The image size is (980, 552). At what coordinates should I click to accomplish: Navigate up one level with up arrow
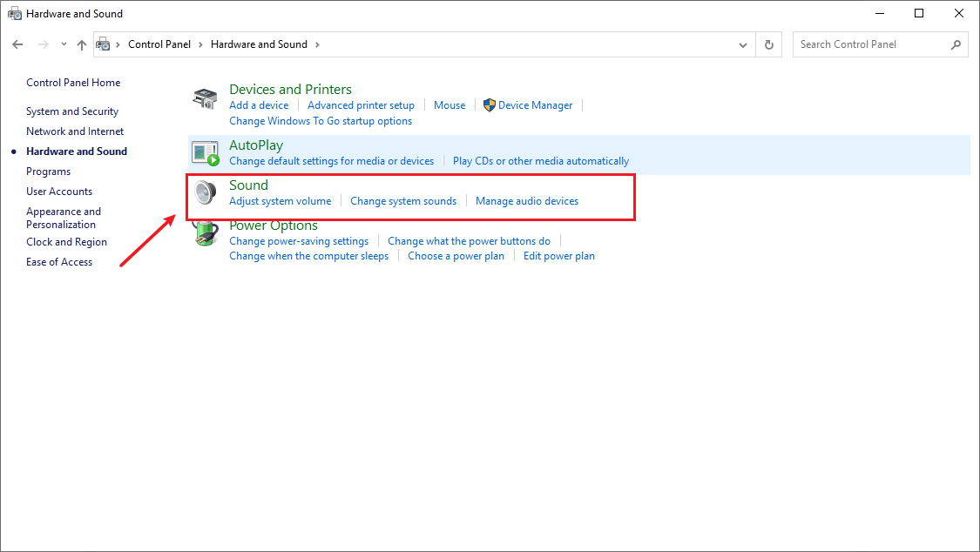(82, 44)
